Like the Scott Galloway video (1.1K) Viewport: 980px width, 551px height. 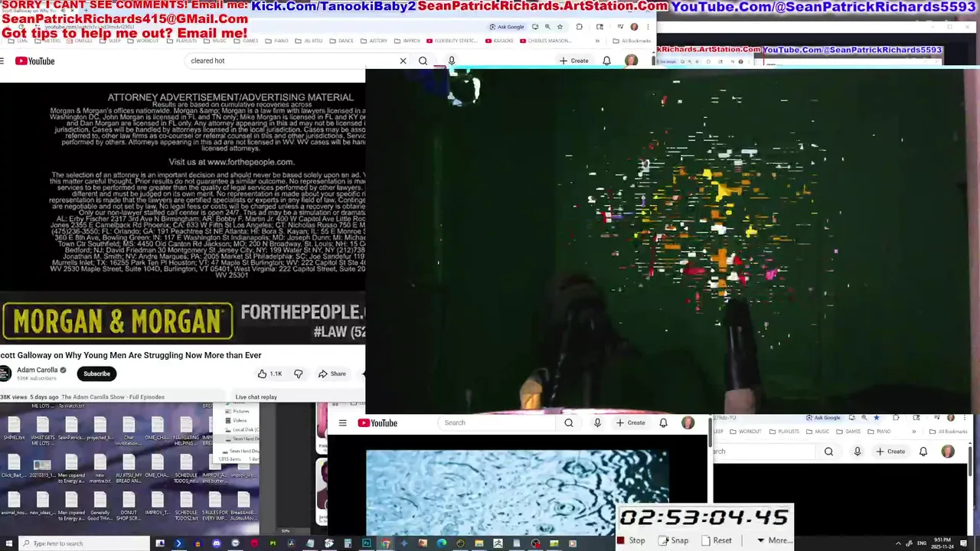click(269, 373)
